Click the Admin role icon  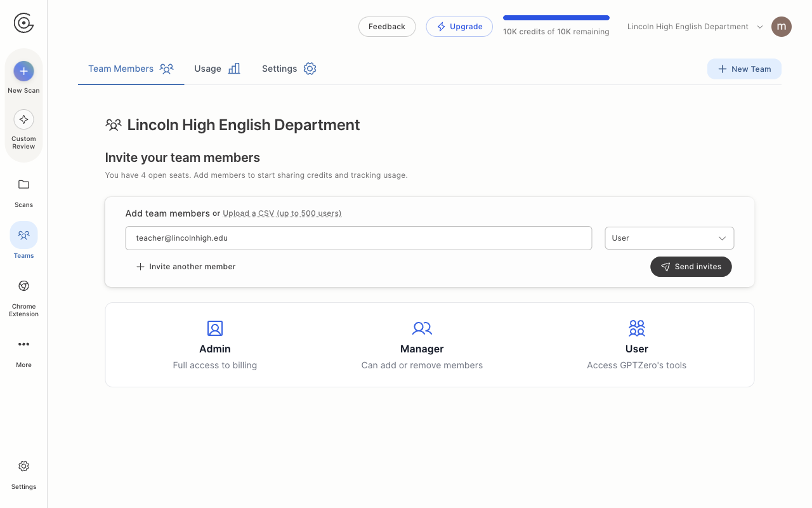pyautogui.click(x=215, y=328)
